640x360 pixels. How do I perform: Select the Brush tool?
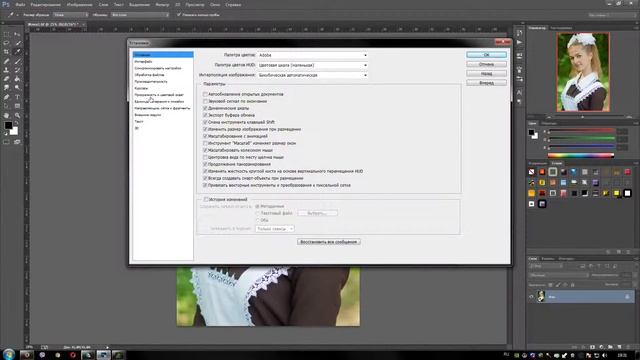[x=17, y=61]
